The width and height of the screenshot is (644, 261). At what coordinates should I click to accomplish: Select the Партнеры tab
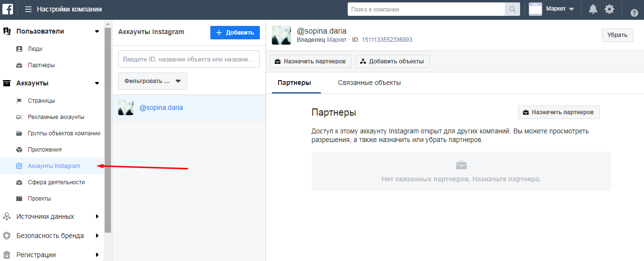click(x=294, y=83)
